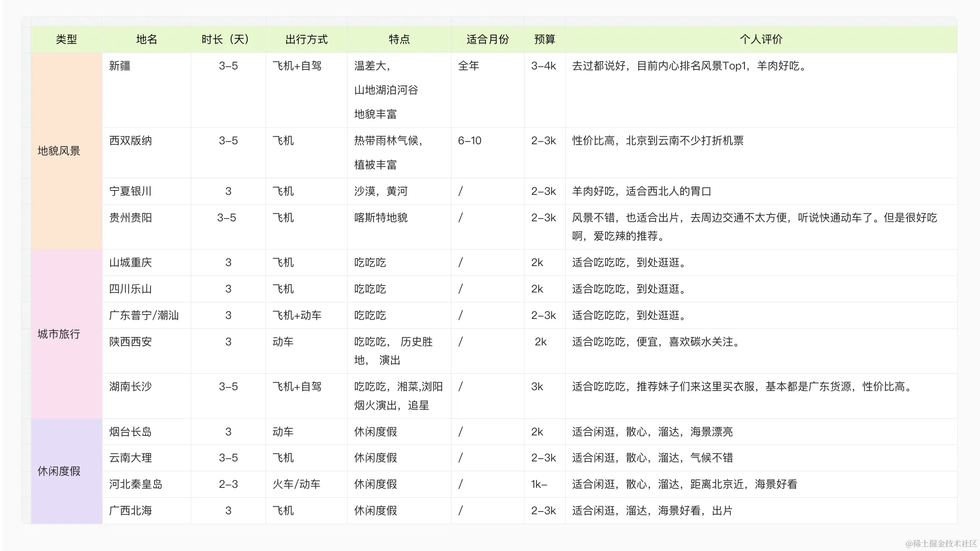Click the 1k- budget cell
The height and width of the screenshot is (551, 980).
pyautogui.click(x=539, y=484)
